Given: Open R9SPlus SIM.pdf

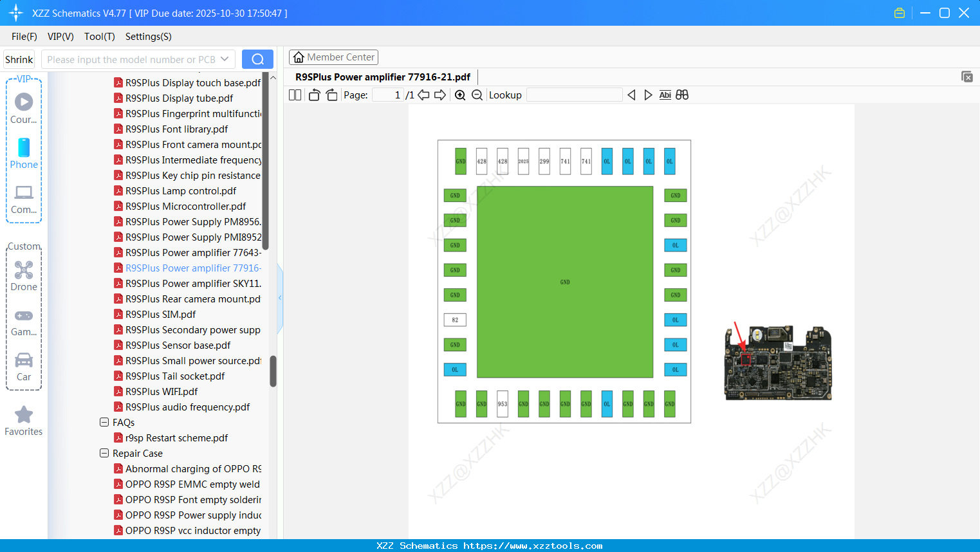Looking at the screenshot, I should 154,315.
